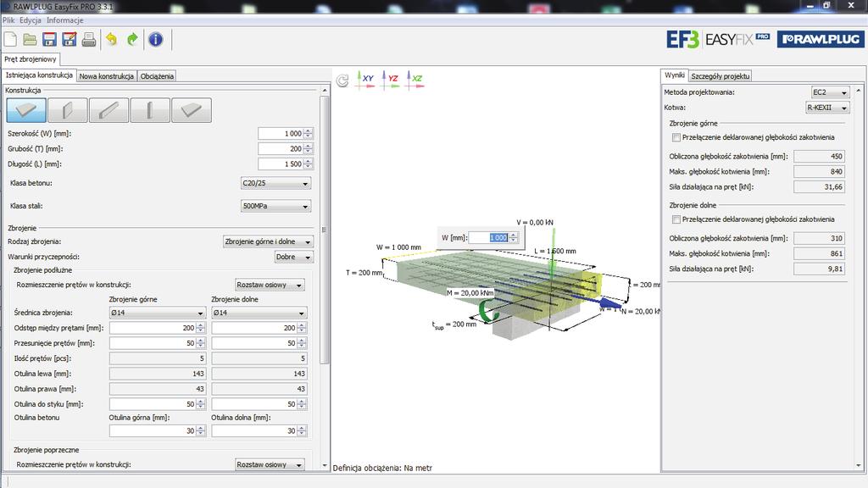Click the Redo green arrow icon
The height and width of the screenshot is (488, 868).
[x=132, y=39]
